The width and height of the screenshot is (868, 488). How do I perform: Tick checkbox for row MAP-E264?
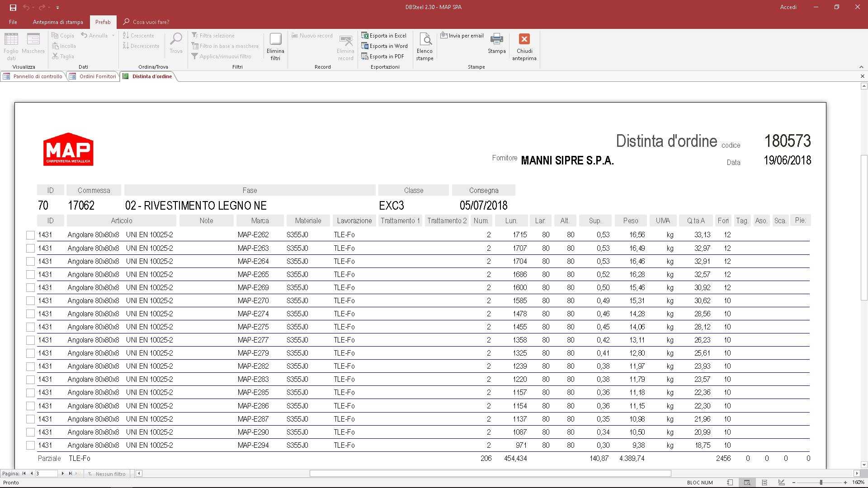tap(30, 261)
